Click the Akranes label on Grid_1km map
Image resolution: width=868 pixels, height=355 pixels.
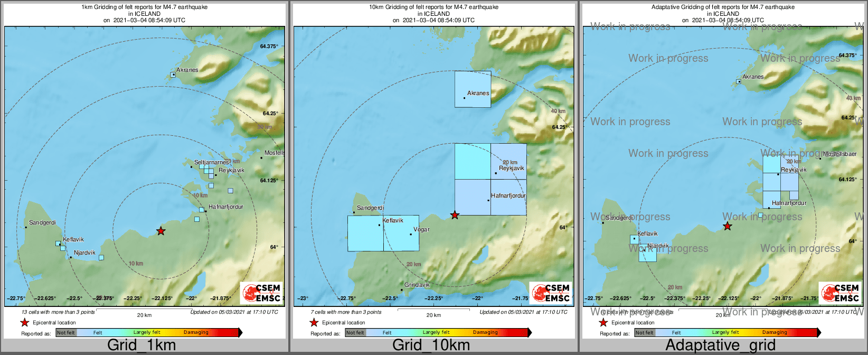(187, 70)
